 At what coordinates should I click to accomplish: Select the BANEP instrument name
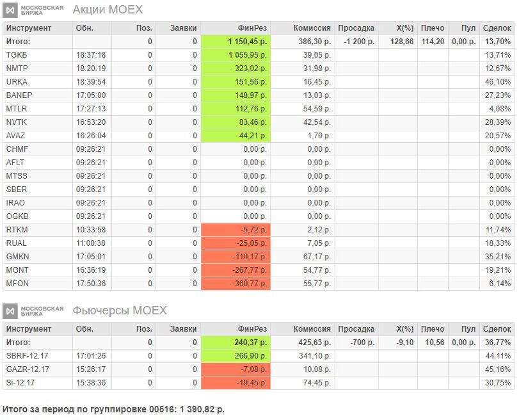[x=19, y=95]
